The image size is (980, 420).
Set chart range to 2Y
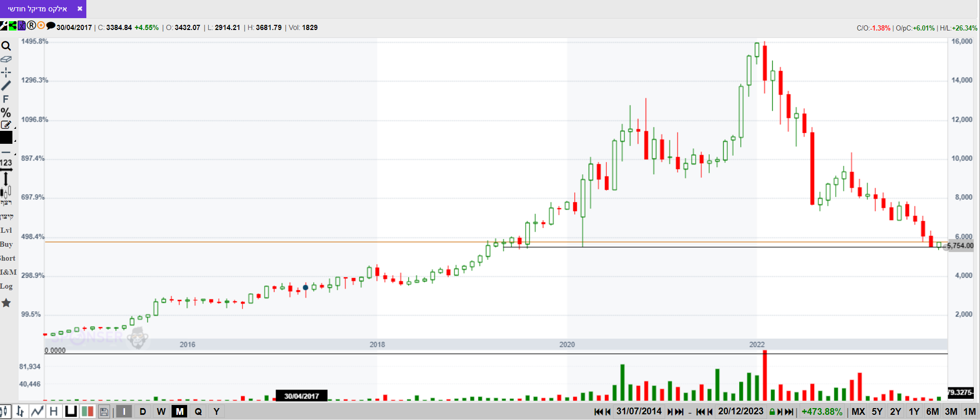[x=896, y=412]
